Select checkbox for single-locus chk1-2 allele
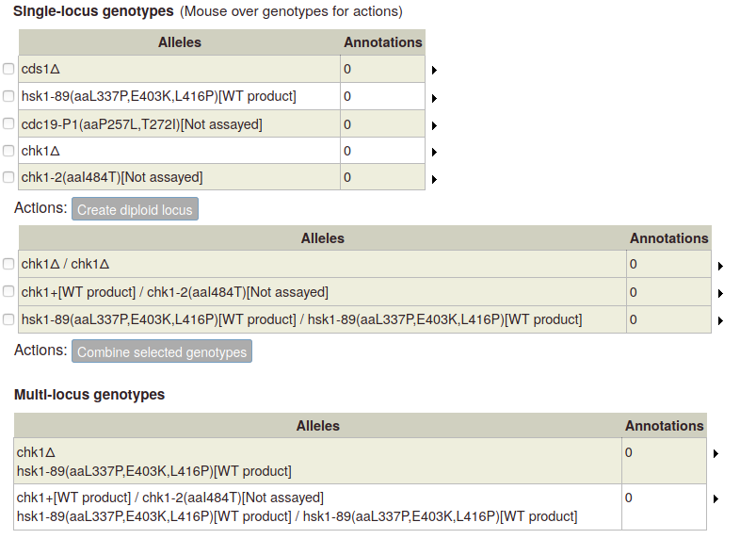 point(8,177)
